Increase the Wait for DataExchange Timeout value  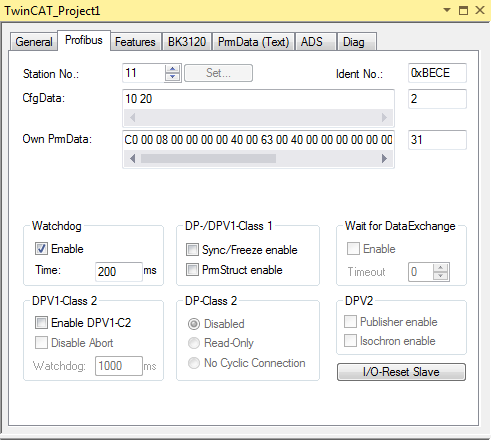coord(441,267)
